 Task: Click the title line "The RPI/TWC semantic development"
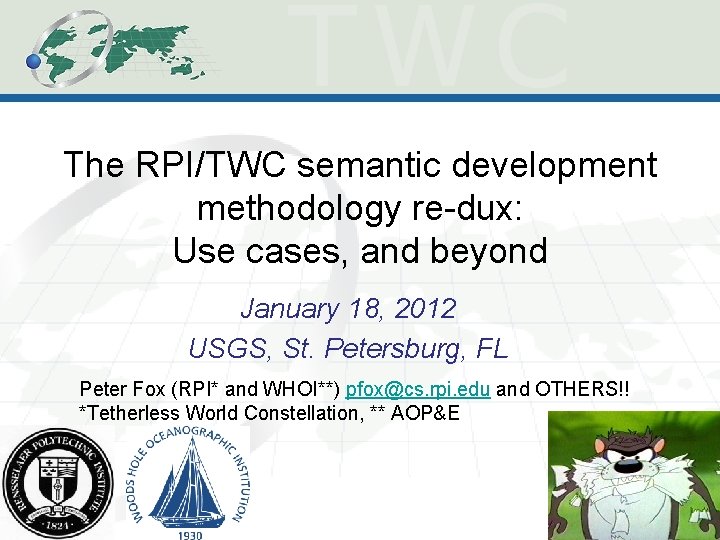tap(360, 164)
